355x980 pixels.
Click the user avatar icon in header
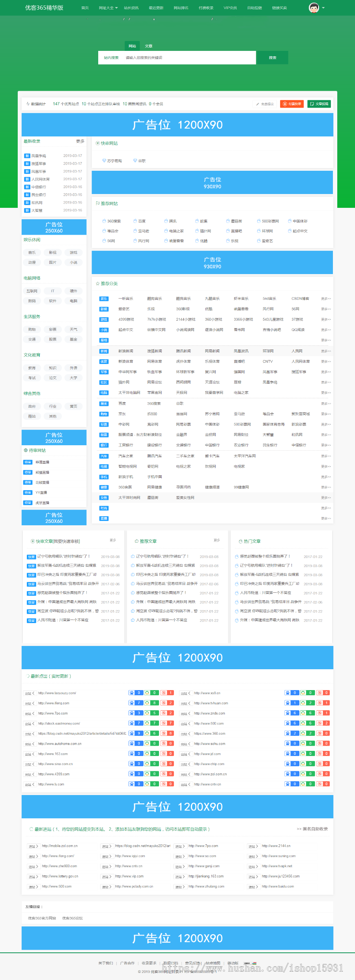(314, 8)
